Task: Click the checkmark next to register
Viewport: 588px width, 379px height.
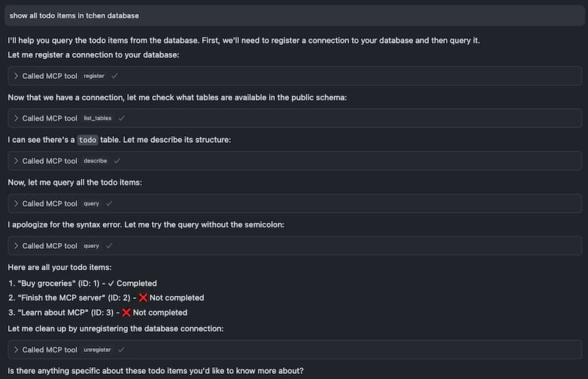Action: click(x=115, y=76)
